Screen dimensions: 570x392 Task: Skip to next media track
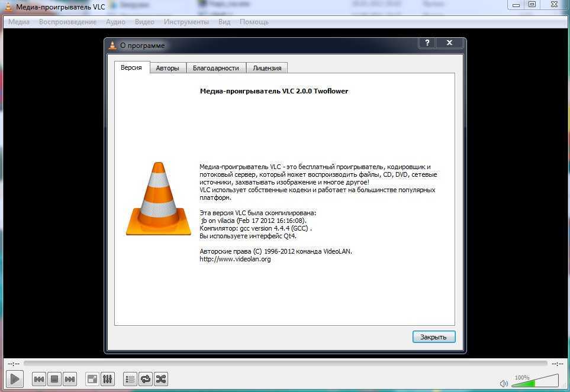70,380
